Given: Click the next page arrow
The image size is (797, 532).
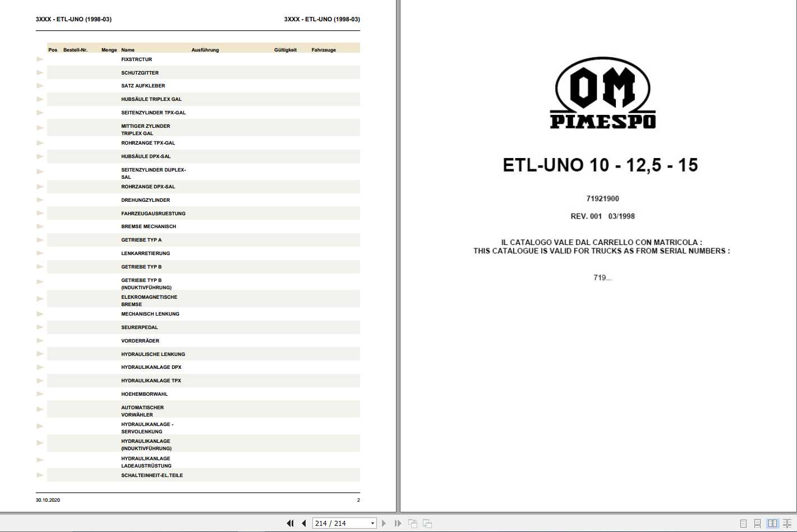Looking at the screenshot, I should 384,523.
